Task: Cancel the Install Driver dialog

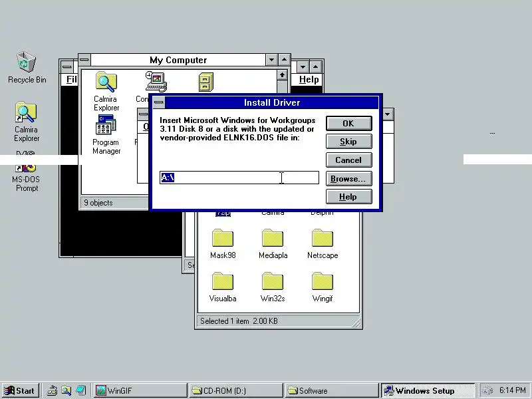Action: click(x=348, y=160)
